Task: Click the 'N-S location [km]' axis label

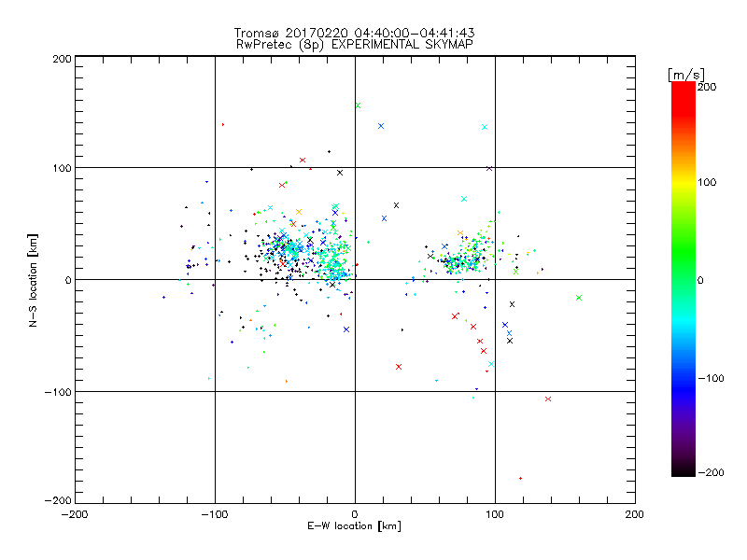Action: 33,280
